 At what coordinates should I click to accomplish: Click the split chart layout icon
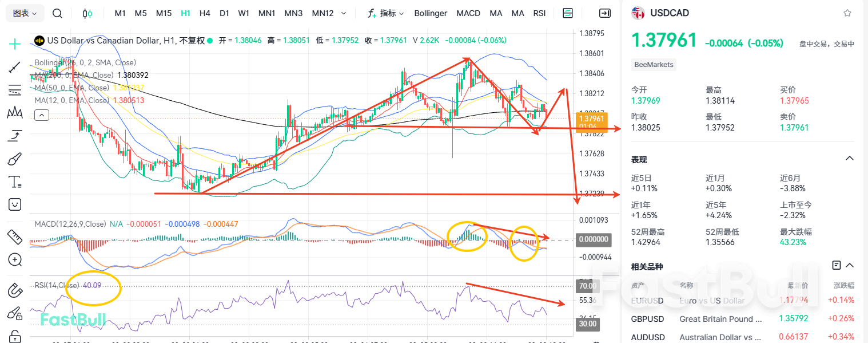click(567, 13)
